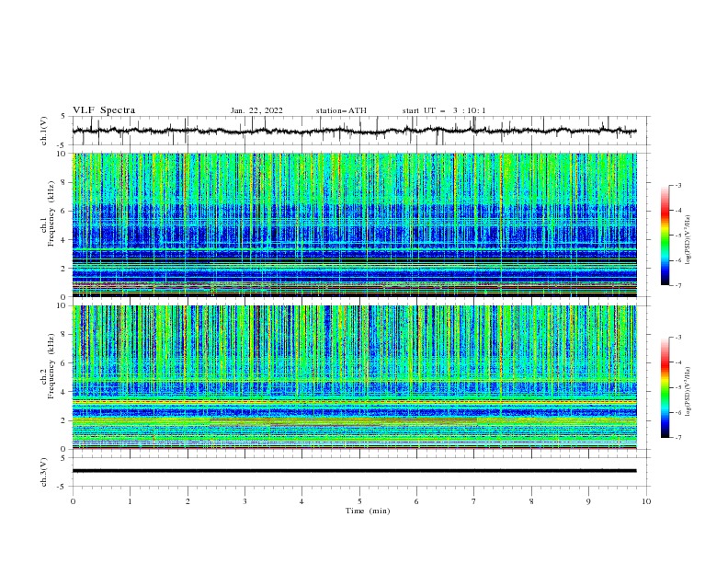This screenshot has width=728, height=563.
Task: Click the ch.3 flat waveform trace
Action: pos(354,471)
